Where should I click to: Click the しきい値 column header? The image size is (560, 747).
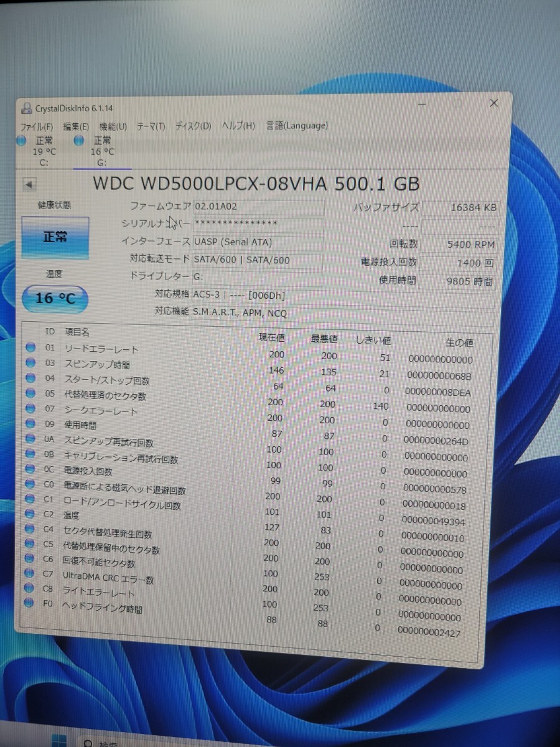[373, 340]
